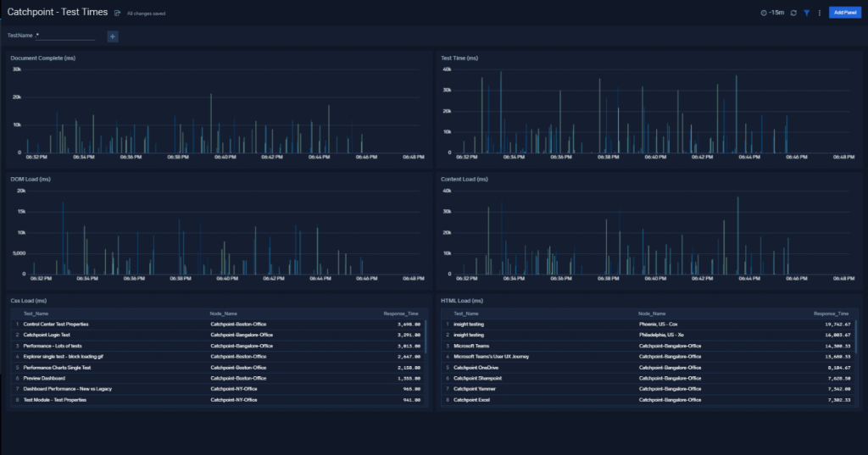The height and width of the screenshot is (455, 868).
Task: Click the Catchpoint Excel row
Action: click(648, 400)
